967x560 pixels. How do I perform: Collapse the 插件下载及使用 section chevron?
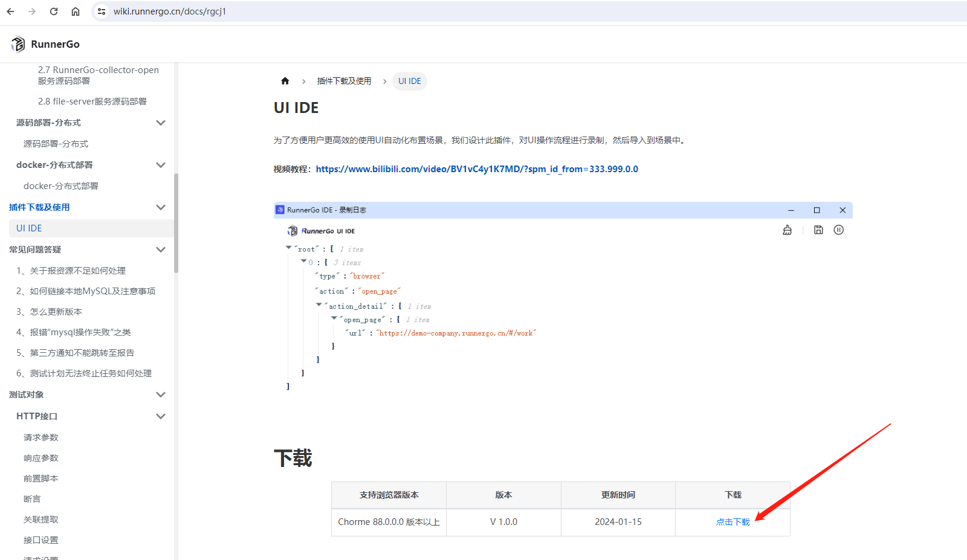161,207
